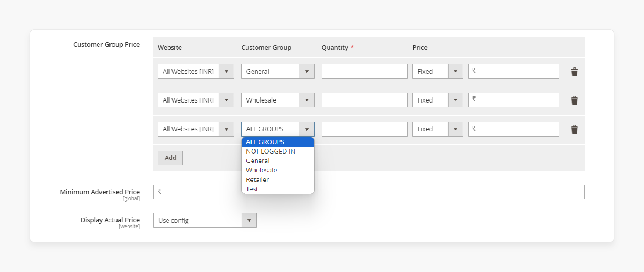Click the Minimum Advertised Price input field

tap(369, 192)
